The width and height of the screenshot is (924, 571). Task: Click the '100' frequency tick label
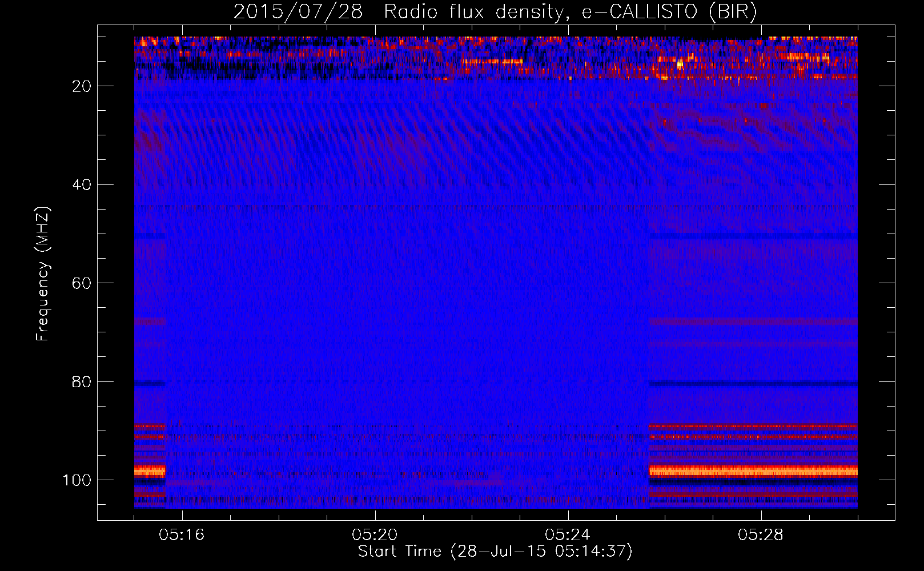click(78, 480)
